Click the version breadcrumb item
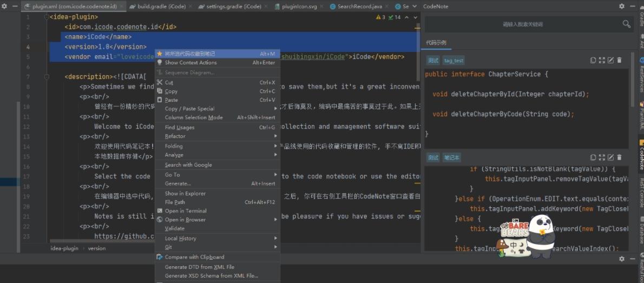The width and height of the screenshot is (644, 283). 97,248
